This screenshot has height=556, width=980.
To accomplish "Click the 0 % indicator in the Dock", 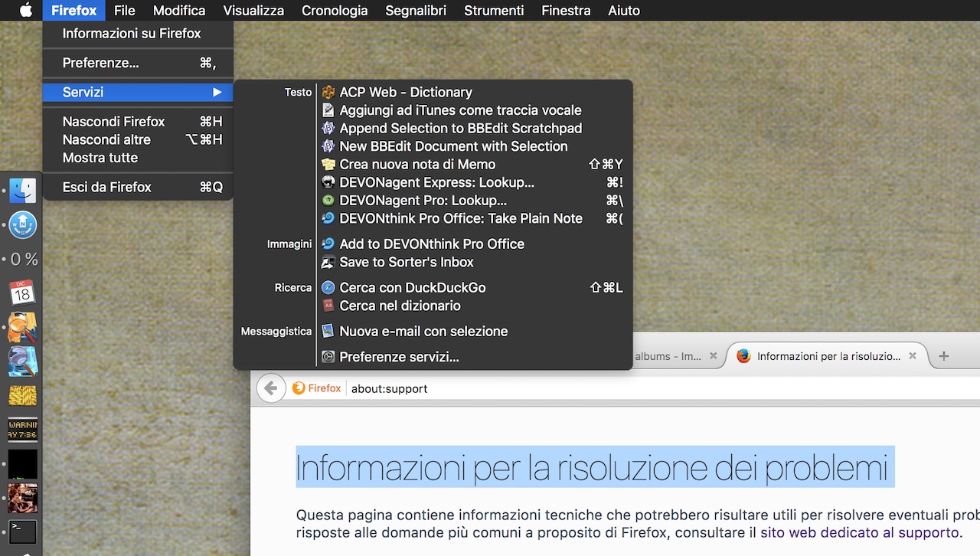I will point(24,259).
